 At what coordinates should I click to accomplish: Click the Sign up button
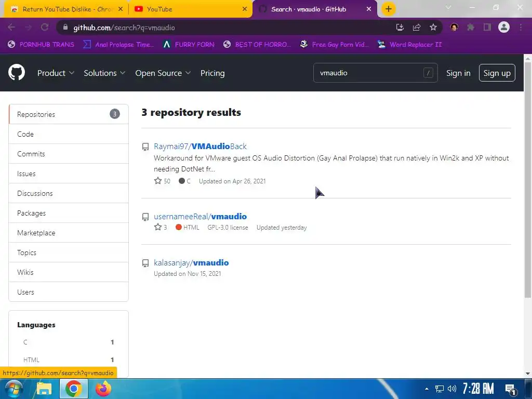(497, 73)
